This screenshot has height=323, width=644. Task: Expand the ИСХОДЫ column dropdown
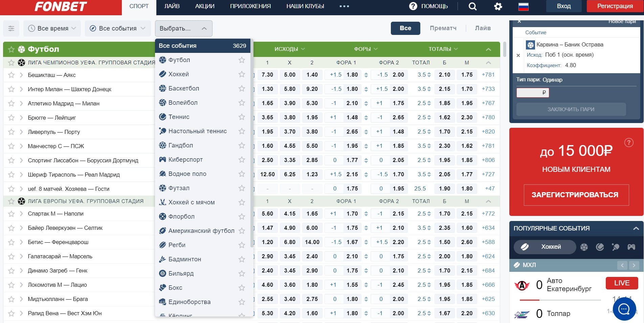pyautogui.click(x=290, y=49)
